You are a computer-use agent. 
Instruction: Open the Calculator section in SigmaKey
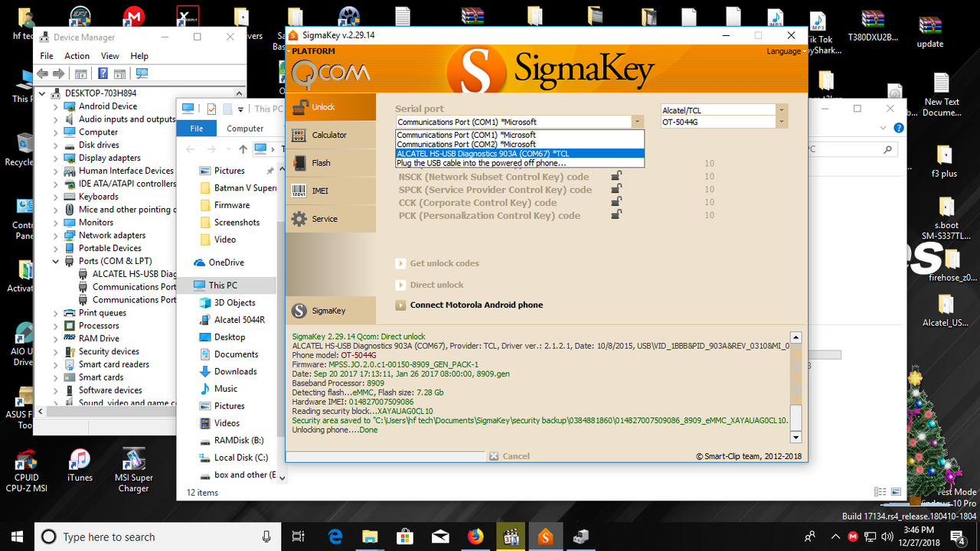[331, 135]
